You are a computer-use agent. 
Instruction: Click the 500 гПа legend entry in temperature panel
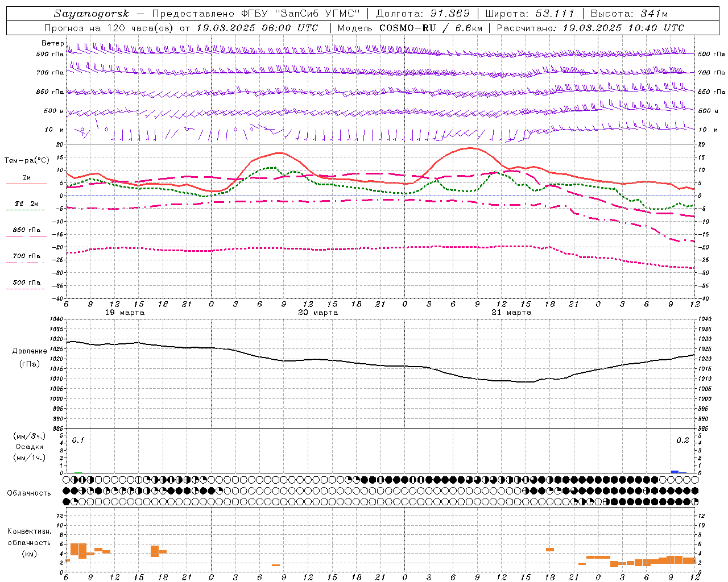(x=27, y=282)
